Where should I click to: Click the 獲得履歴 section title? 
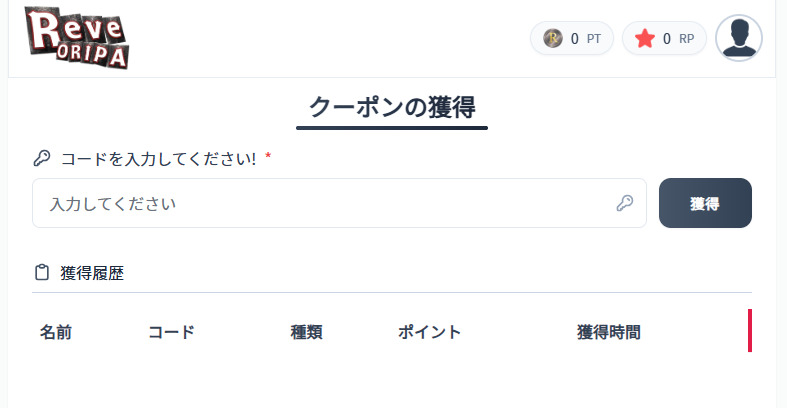coord(92,273)
